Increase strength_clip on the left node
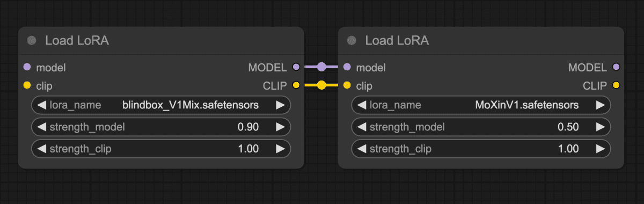Image resolution: width=644 pixels, height=204 pixels. pos(281,149)
